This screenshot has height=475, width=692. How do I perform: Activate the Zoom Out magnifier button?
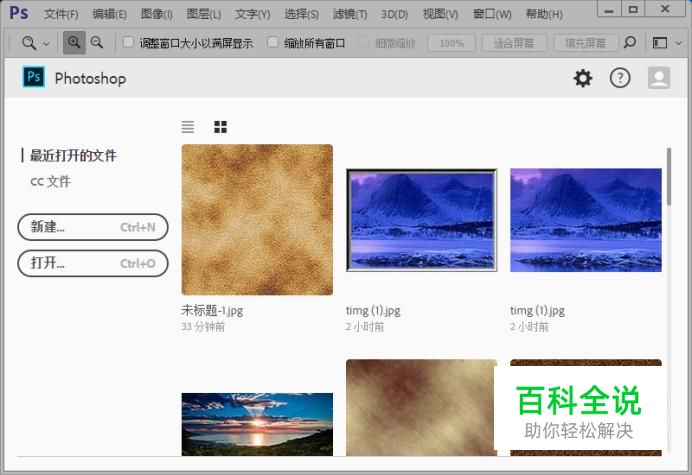pos(97,43)
